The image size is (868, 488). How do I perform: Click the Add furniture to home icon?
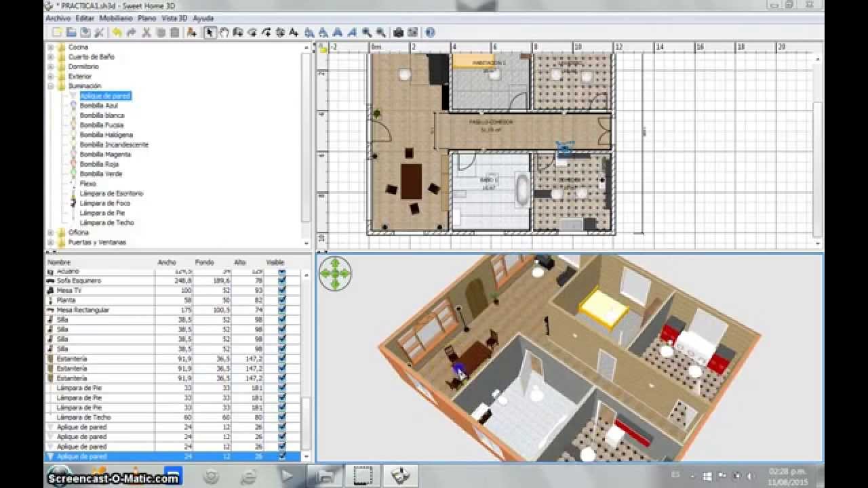point(191,33)
